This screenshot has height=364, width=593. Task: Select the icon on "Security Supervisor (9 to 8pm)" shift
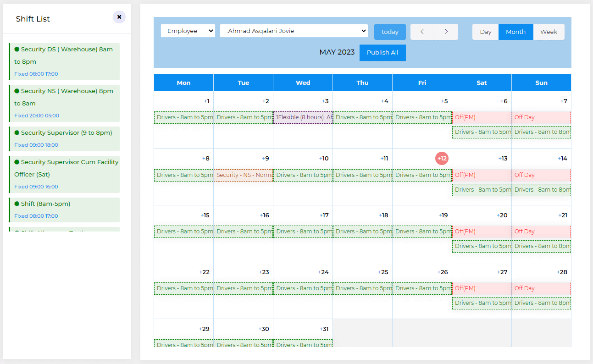click(17, 132)
